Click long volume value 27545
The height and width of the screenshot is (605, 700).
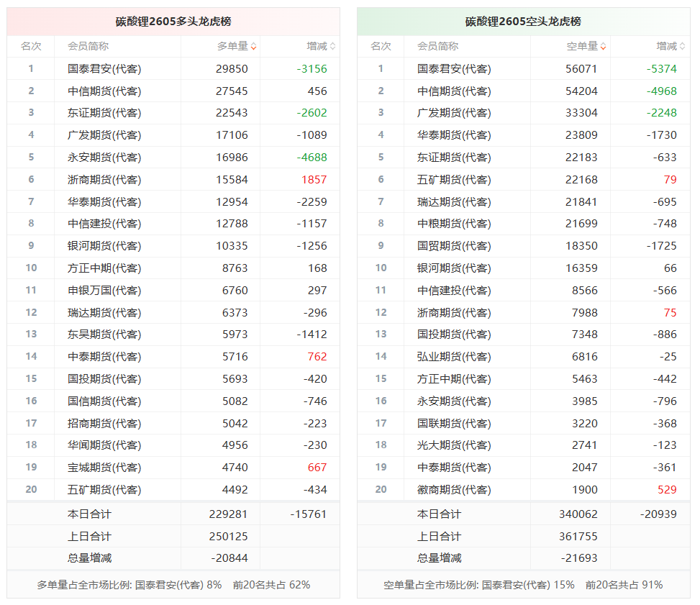tap(232, 91)
